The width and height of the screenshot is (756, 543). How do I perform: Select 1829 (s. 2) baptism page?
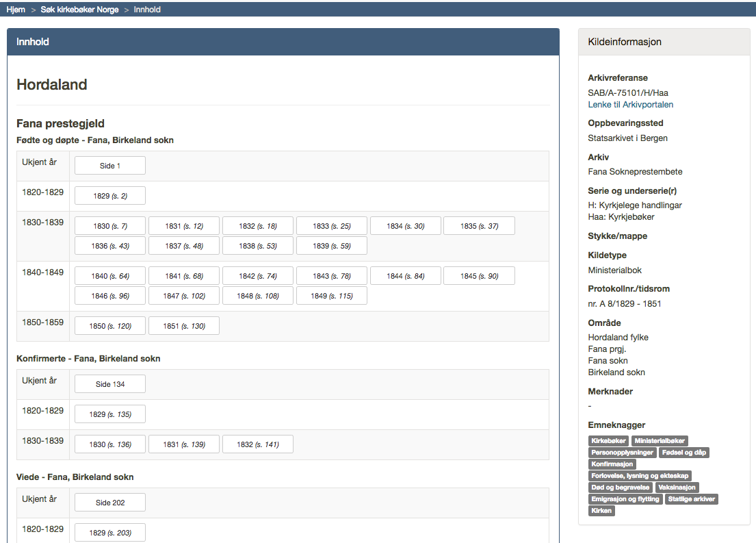pyautogui.click(x=109, y=196)
